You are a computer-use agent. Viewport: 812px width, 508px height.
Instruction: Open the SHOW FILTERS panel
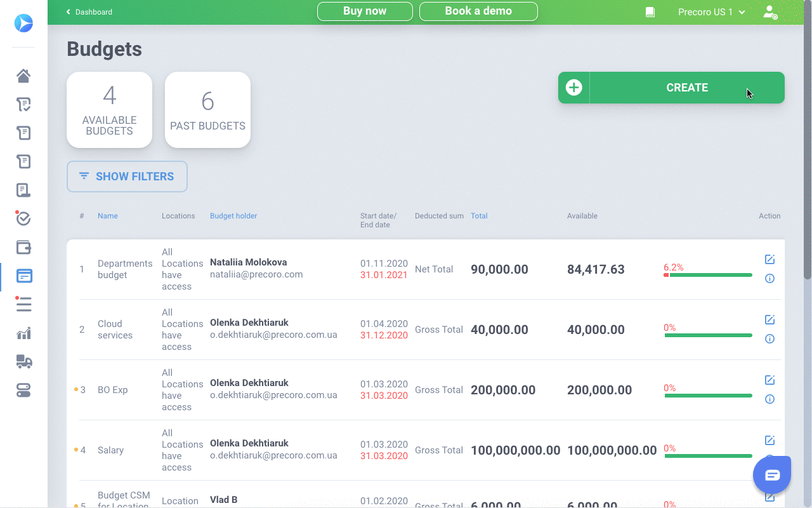pyautogui.click(x=127, y=177)
